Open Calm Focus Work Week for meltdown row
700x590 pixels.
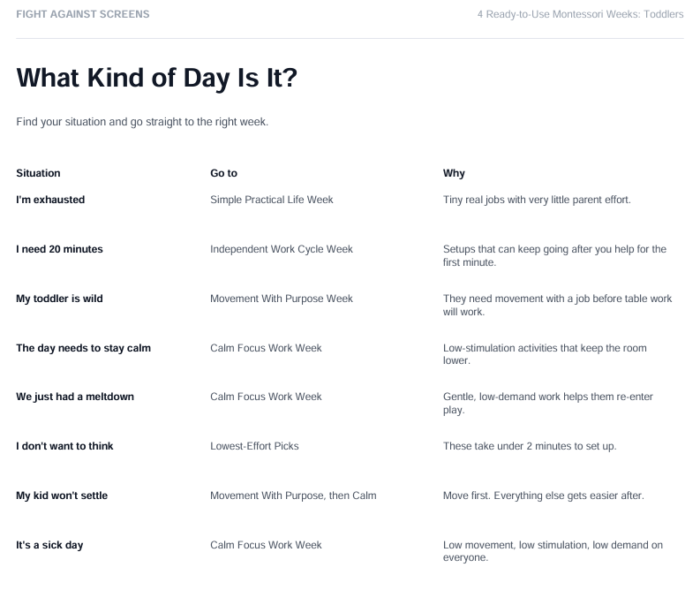266,397
